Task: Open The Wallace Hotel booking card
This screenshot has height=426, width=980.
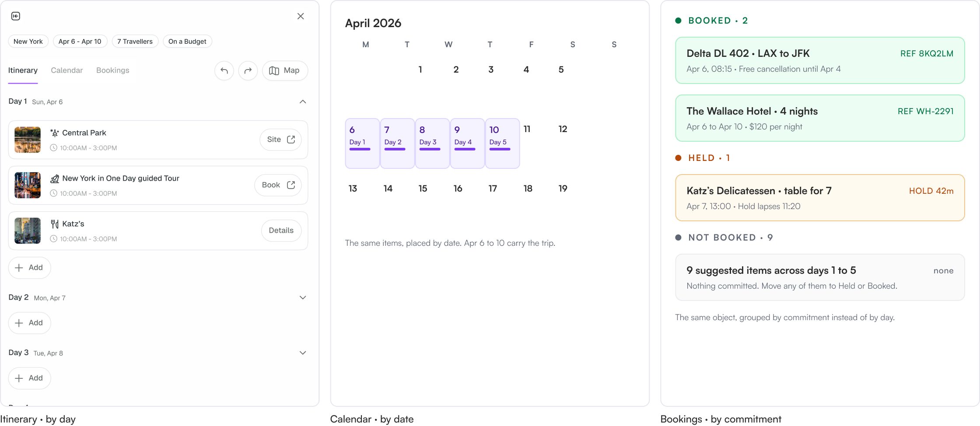Action: pos(820,118)
